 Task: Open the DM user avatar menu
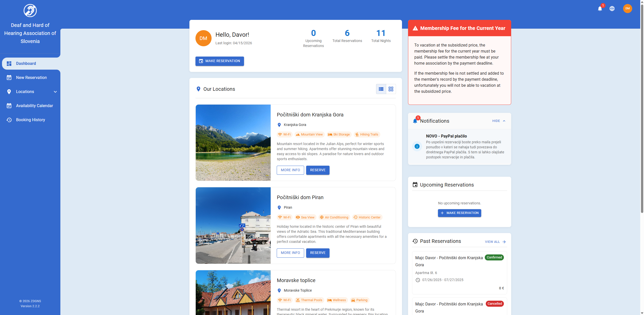click(627, 9)
